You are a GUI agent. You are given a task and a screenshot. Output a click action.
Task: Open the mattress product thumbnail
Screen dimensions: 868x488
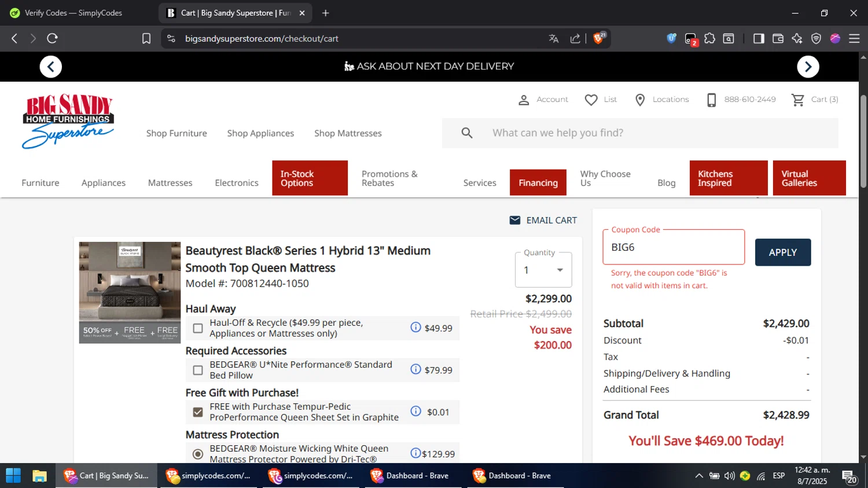130,292
